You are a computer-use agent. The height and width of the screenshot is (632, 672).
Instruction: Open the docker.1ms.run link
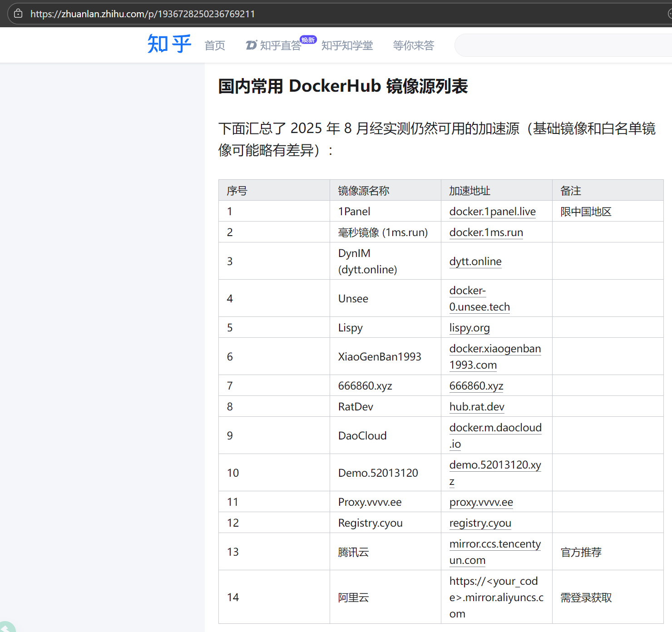486,232
